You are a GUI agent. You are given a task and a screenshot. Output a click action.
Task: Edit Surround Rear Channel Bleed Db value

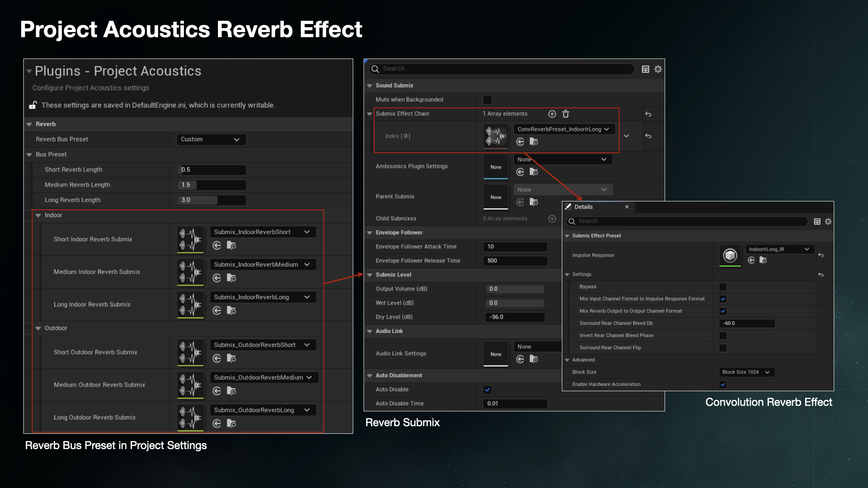tap(747, 324)
